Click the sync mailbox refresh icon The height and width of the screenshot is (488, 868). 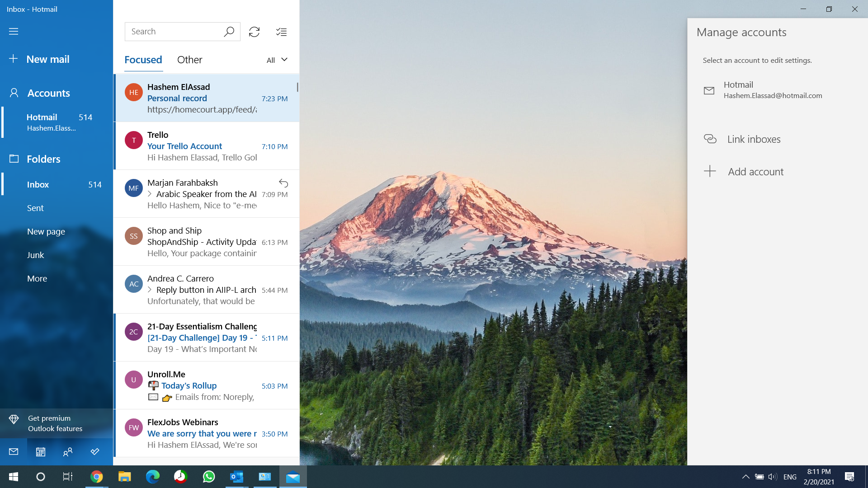(254, 32)
